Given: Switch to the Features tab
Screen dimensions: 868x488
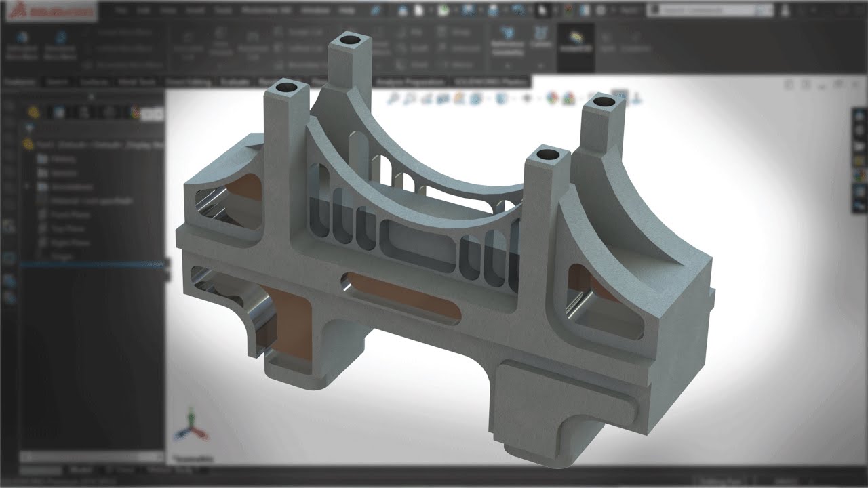Looking at the screenshot, I should [x=19, y=82].
